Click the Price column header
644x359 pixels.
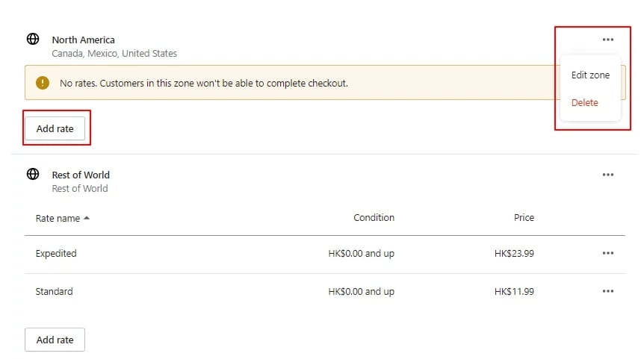click(524, 217)
